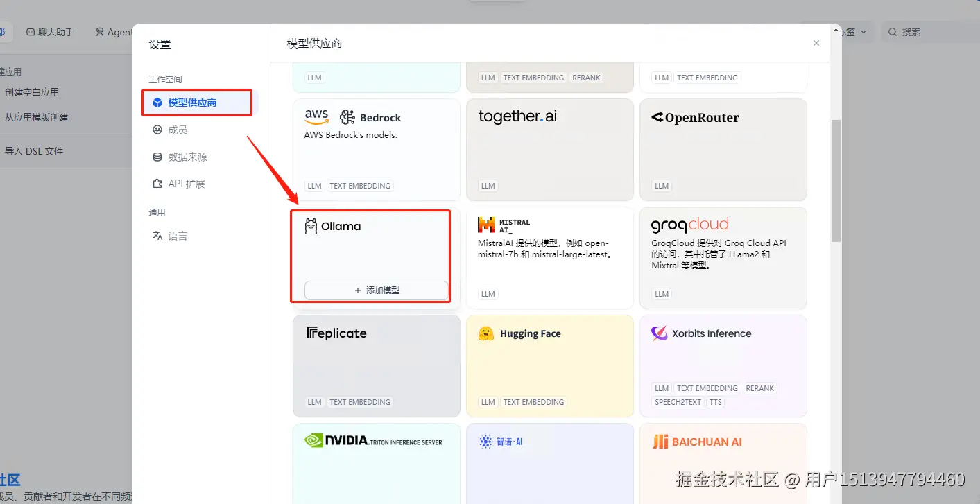Viewport: 980px width, 504px height.
Task: Click the groqcloud logo
Action: pos(690,225)
